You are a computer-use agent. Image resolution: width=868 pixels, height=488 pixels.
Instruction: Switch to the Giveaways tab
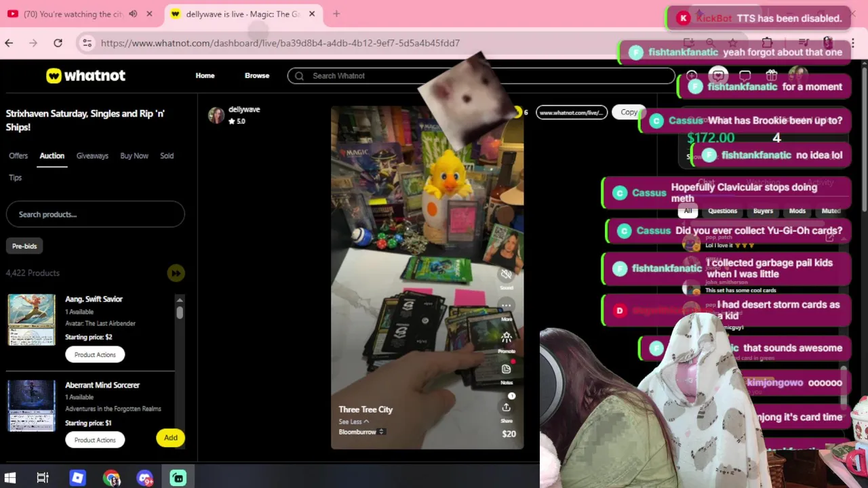92,156
